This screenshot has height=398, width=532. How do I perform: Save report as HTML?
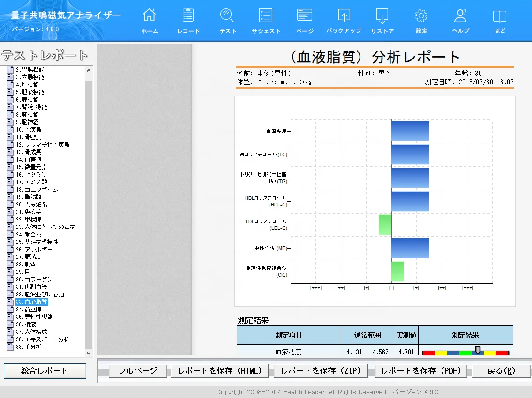pos(219,371)
